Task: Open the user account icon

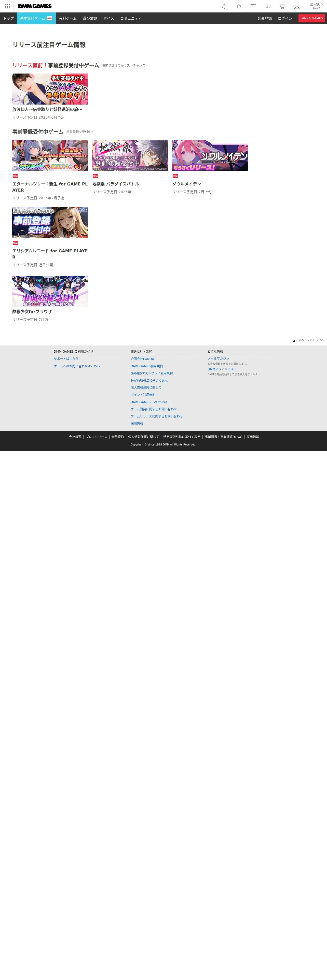Action: click(297, 6)
